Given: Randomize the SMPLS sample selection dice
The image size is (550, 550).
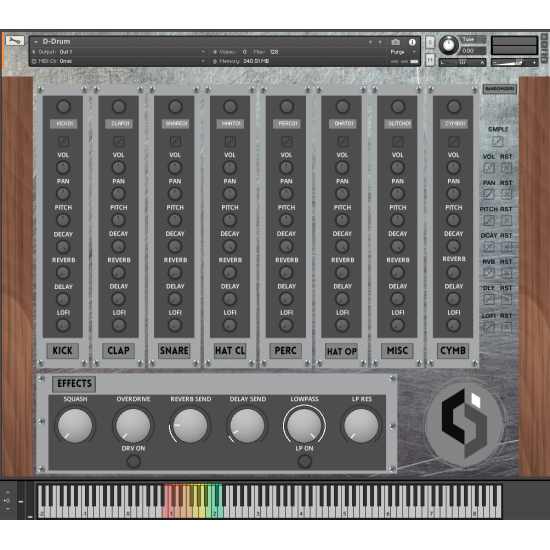Looking at the screenshot, I should pos(497,141).
